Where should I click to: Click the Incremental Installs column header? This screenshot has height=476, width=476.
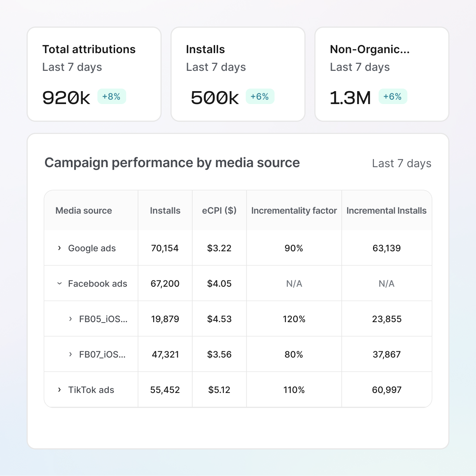tap(386, 211)
